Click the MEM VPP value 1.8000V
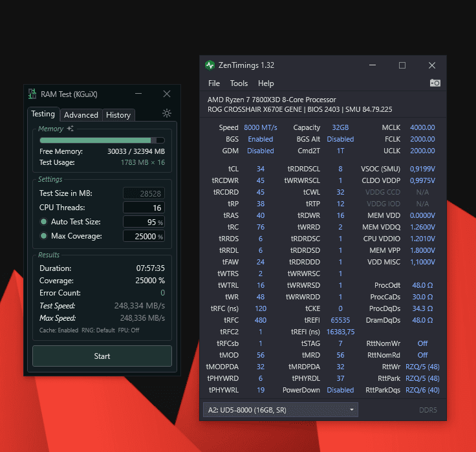 422,250
